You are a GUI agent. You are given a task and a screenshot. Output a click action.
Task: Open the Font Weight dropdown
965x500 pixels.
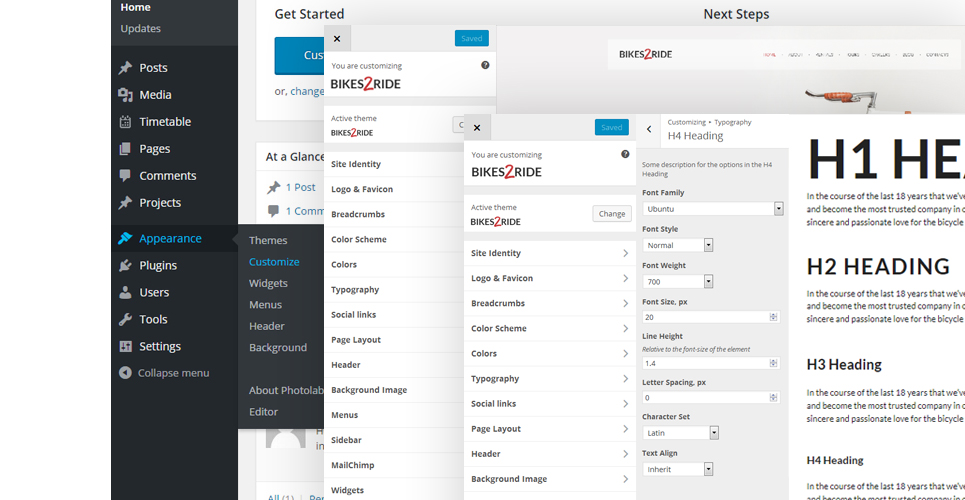(x=678, y=281)
